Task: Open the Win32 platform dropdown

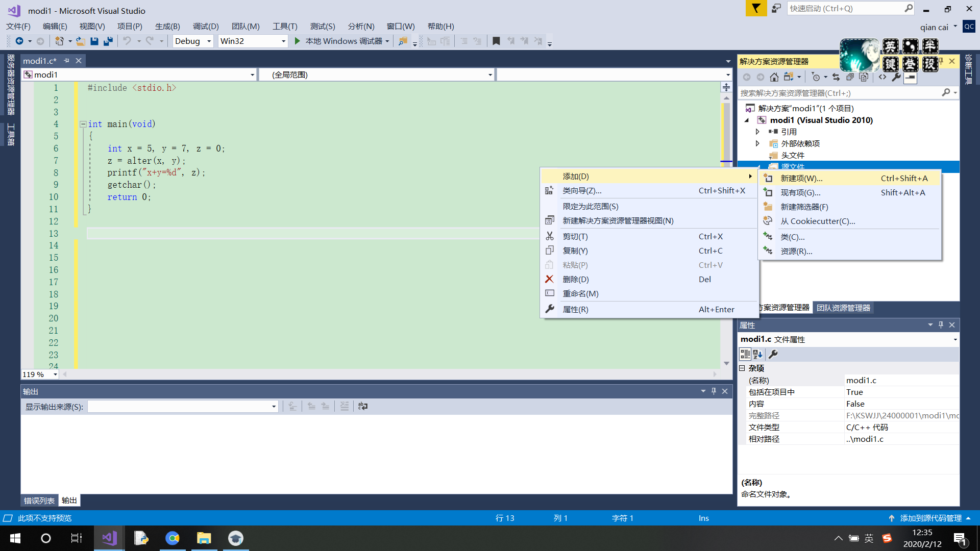Action: click(283, 41)
